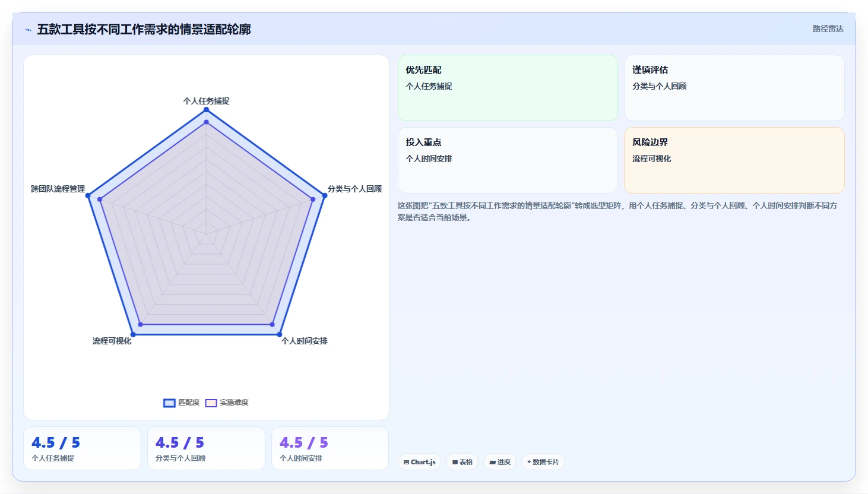Click the 数据卡片 tag chip

pos(543,462)
